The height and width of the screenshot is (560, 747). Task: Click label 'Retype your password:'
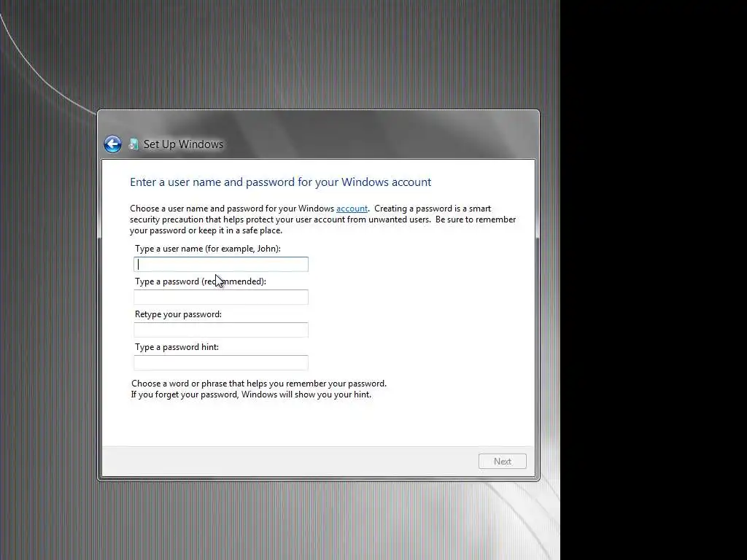pos(178,314)
